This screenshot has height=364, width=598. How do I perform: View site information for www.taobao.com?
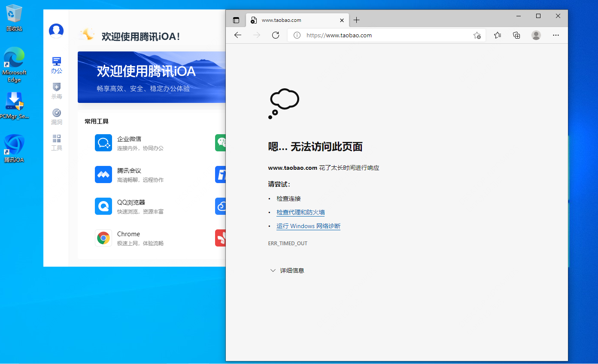click(x=297, y=35)
